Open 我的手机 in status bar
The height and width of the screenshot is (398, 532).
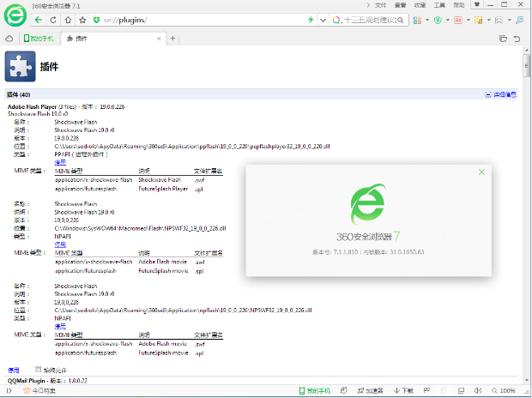[314, 391]
